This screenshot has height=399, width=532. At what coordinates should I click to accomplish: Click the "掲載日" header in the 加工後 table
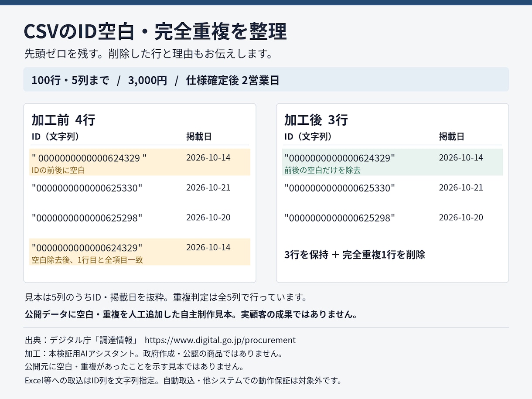[x=451, y=136]
